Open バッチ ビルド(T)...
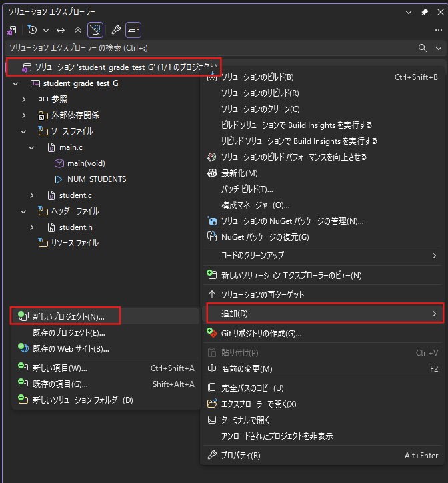 coord(323,189)
